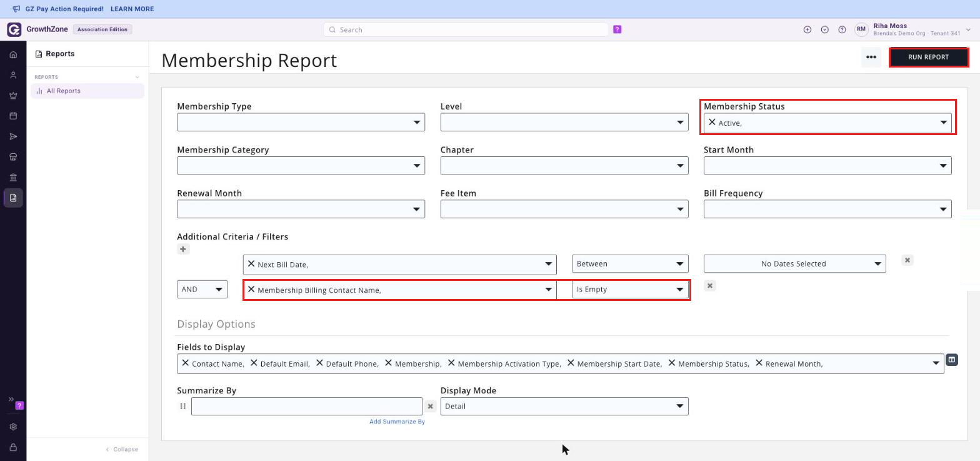This screenshot has width=980, height=461.
Task: Open the storefront icon in left sidebar
Action: click(x=13, y=157)
